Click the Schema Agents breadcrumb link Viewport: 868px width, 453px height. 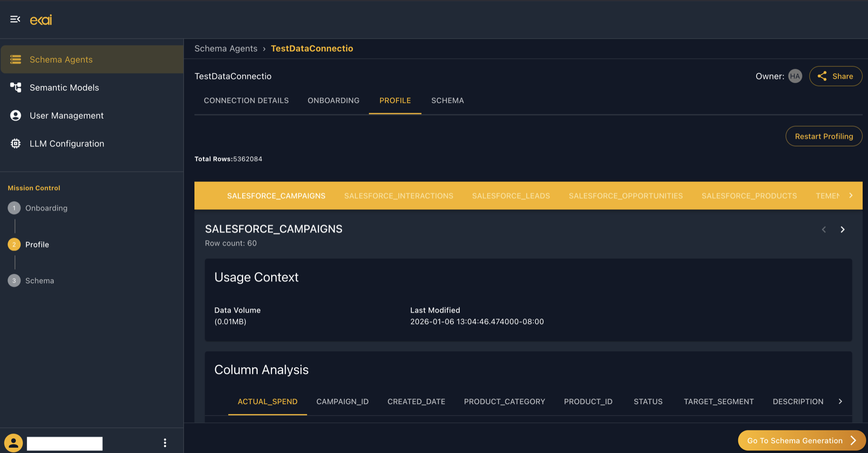tap(226, 48)
